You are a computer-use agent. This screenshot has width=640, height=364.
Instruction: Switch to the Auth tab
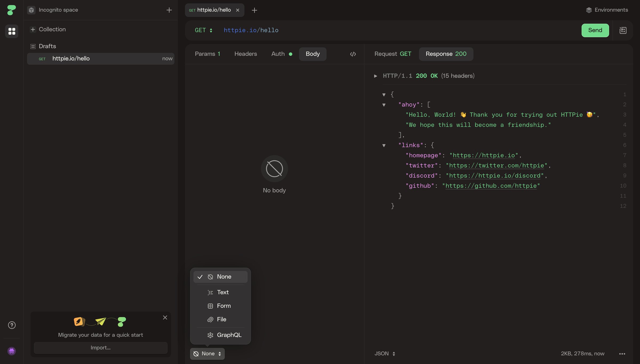point(282,54)
